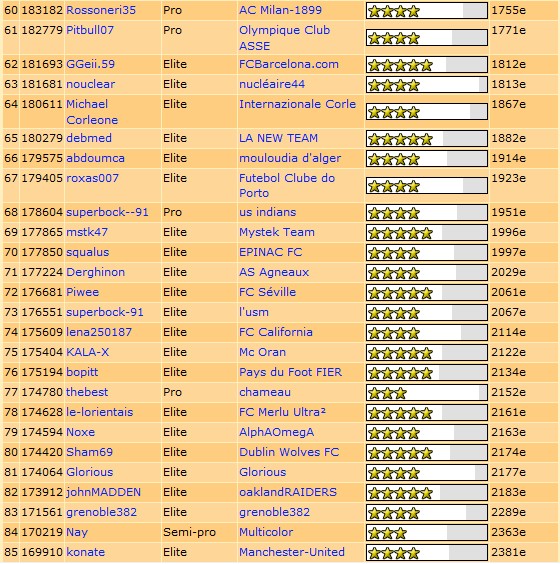Click the stars beside Dublin Wolves FC
560x564 pixels.
427,452
